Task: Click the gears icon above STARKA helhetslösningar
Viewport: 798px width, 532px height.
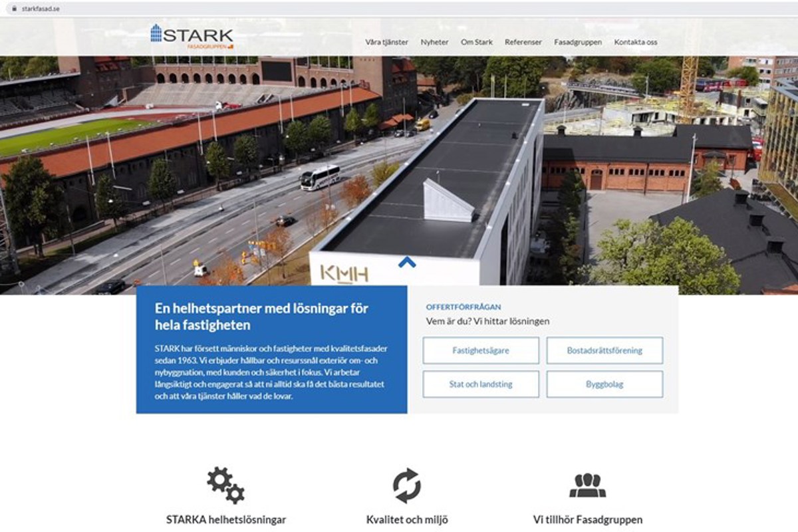Action: pos(225,485)
